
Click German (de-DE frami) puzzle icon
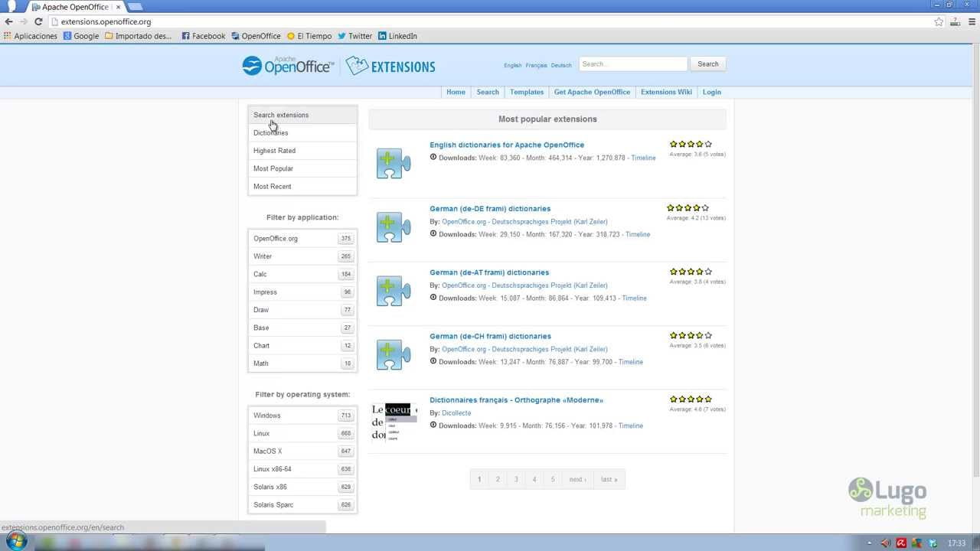pyautogui.click(x=394, y=226)
